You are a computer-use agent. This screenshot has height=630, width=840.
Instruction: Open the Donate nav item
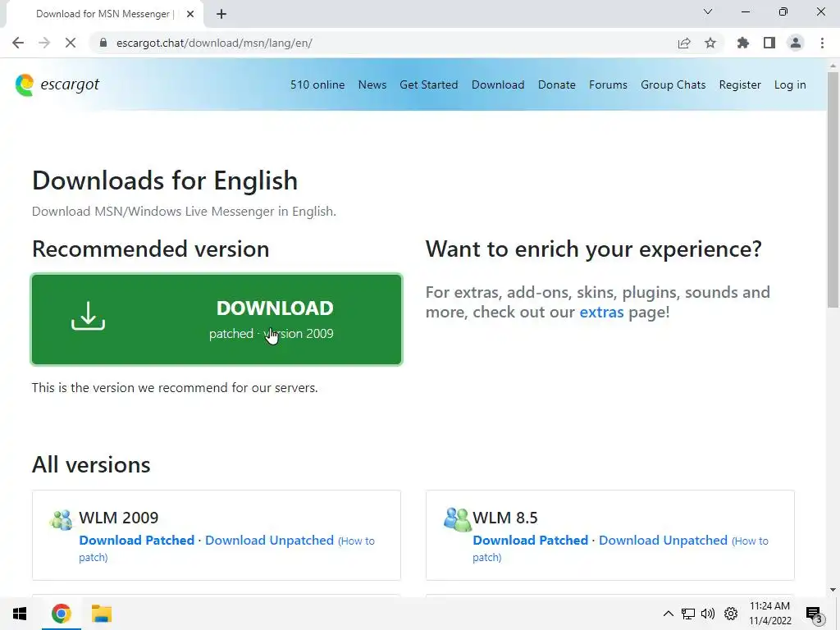(x=557, y=84)
